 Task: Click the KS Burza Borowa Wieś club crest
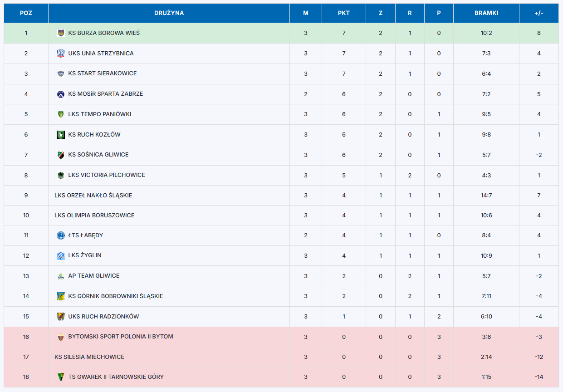(60, 33)
